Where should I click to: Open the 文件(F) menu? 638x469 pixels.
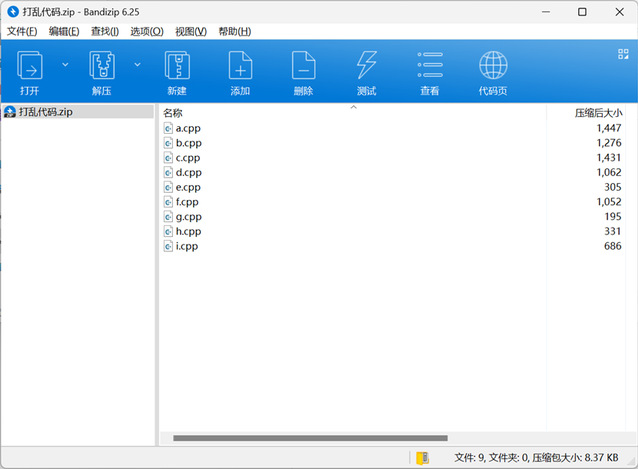pyautogui.click(x=21, y=31)
